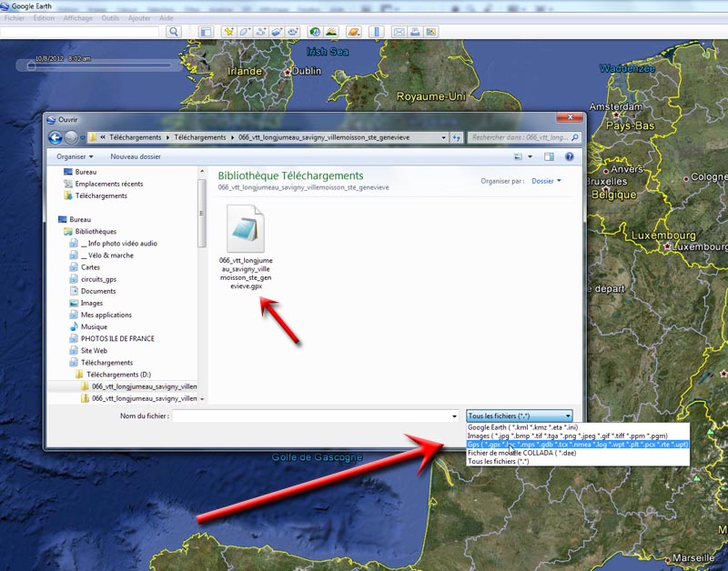Open the Affichage menu
Viewport: 728px width, 571px height.
[78, 18]
